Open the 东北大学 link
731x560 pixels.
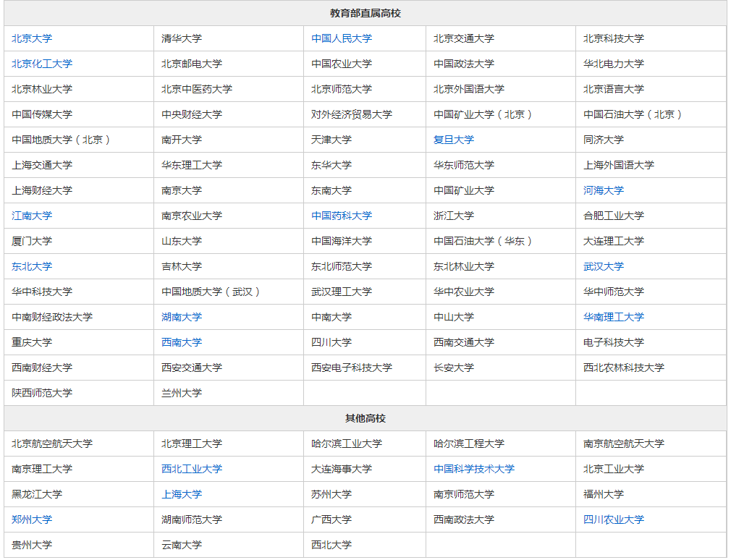click(x=32, y=266)
